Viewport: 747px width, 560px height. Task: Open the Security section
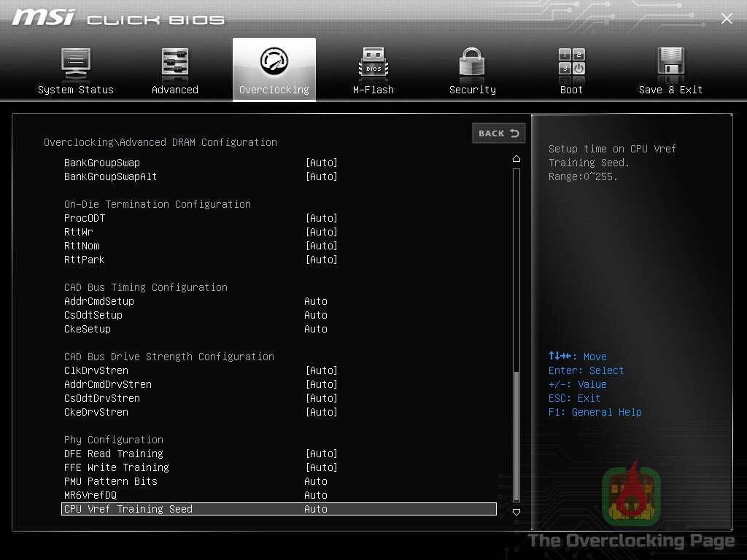click(472, 69)
